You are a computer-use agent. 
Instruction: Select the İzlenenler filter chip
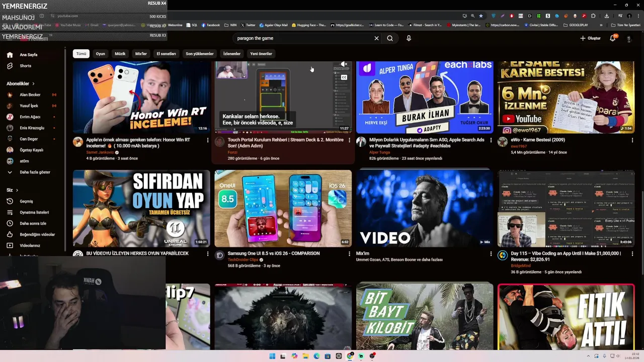[232, 54]
